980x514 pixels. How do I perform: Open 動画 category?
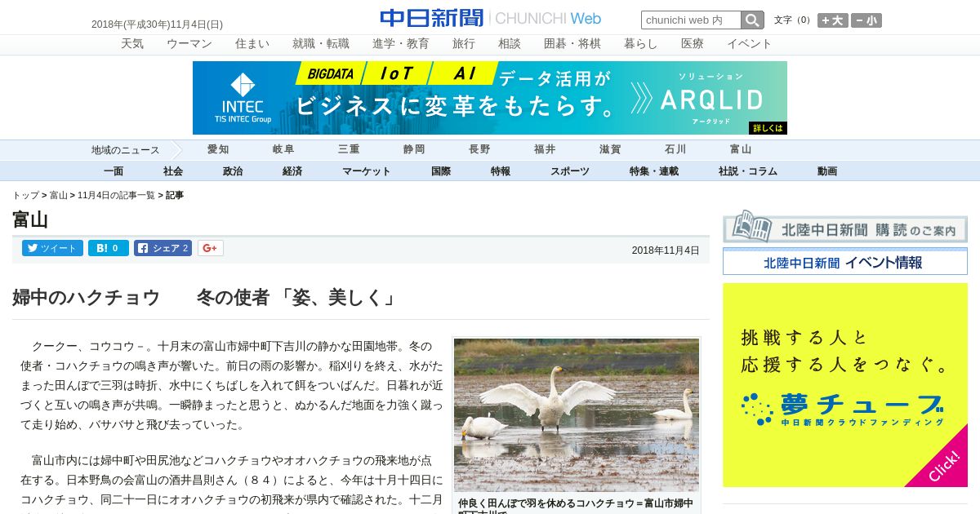[x=827, y=171]
